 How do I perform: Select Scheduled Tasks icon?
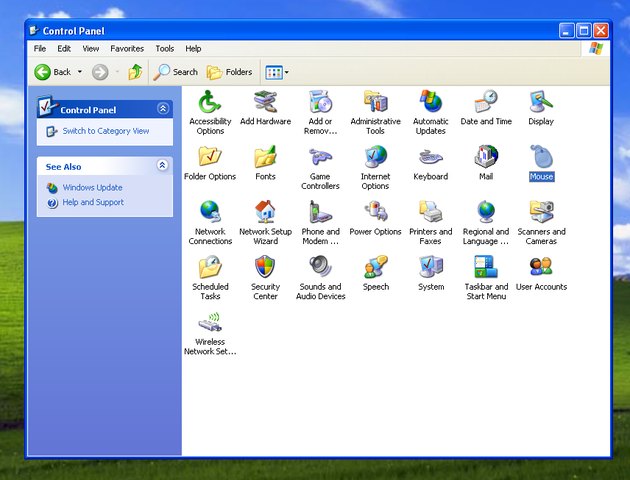[210, 267]
